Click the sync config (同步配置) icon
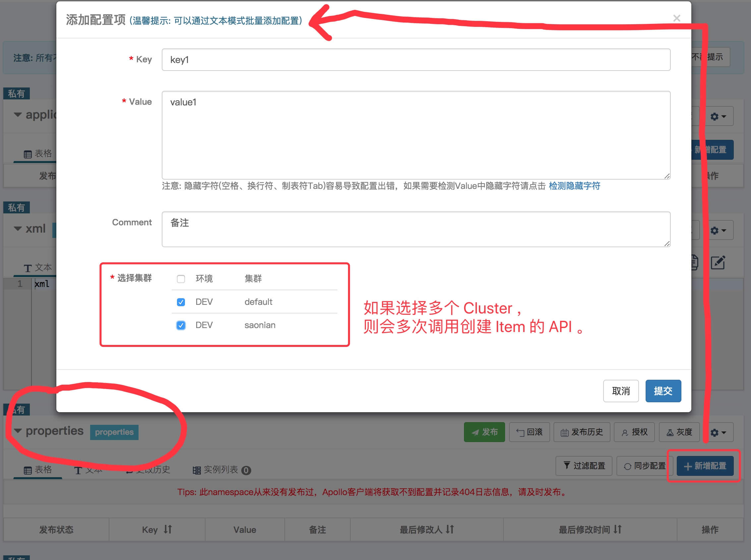The image size is (751, 560). click(645, 466)
